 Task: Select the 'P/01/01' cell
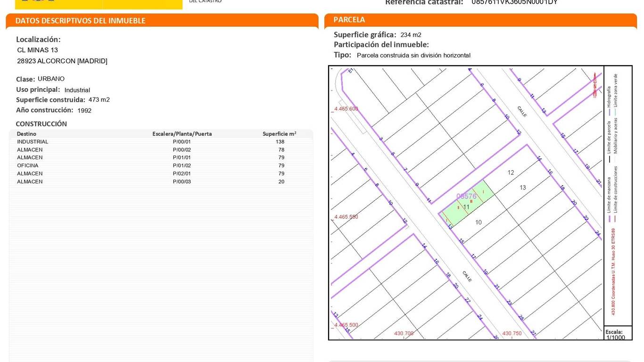coord(182,157)
